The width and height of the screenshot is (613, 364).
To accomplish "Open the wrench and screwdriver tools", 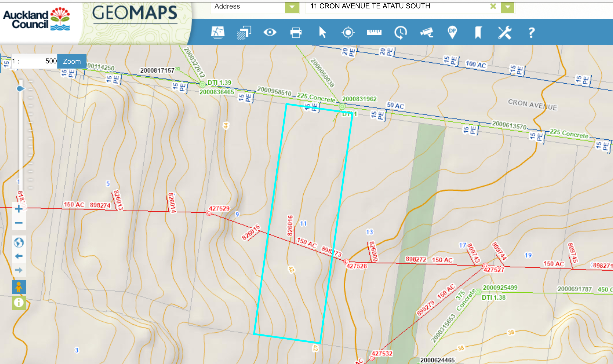I will (504, 32).
